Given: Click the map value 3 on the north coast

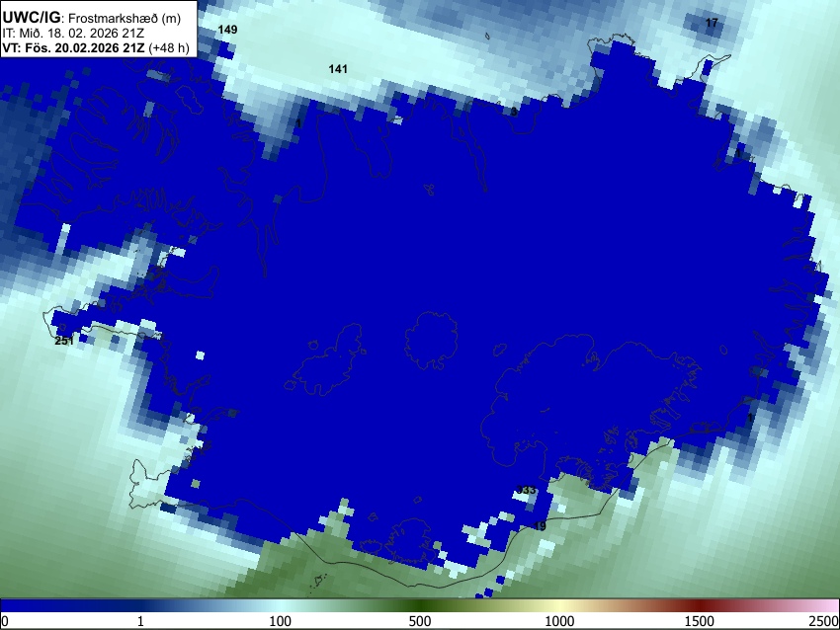Looking at the screenshot, I should coord(514,112).
